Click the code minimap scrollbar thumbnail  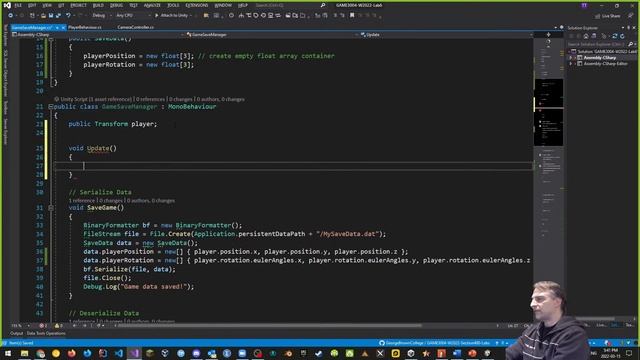pos(549,112)
